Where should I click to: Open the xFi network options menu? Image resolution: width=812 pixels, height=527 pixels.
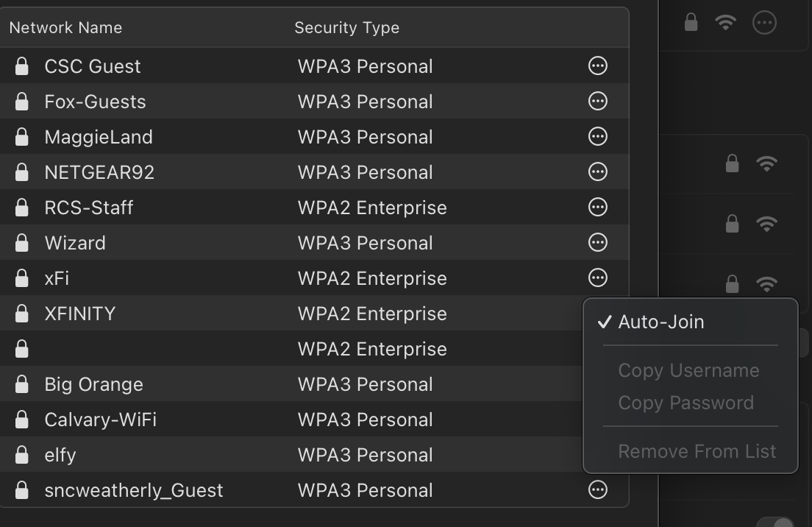pyautogui.click(x=598, y=278)
